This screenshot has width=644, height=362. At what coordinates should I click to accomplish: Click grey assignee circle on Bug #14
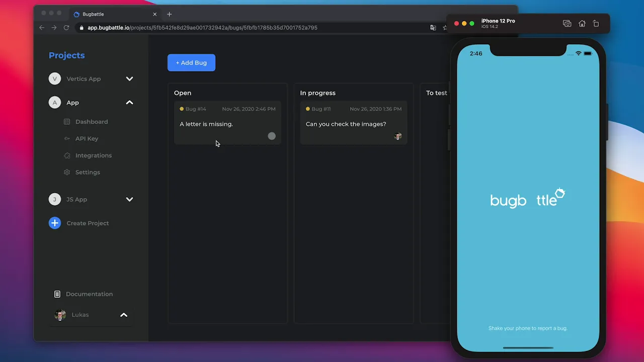272,136
